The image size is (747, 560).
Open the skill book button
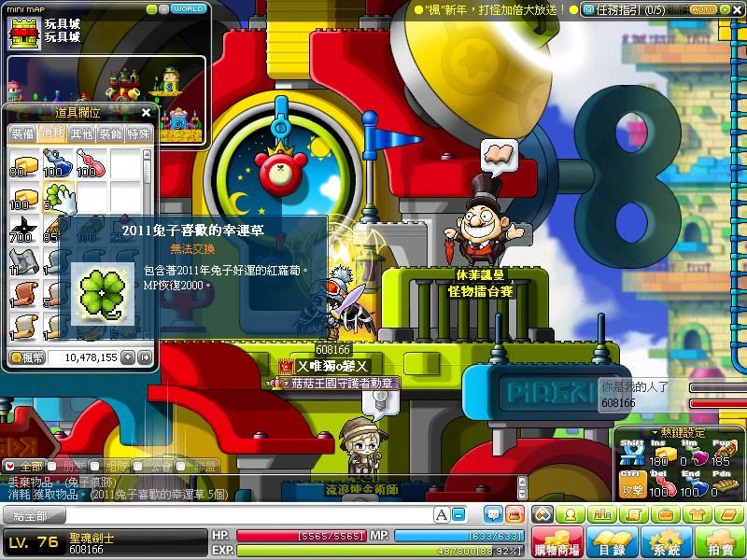[x=728, y=514]
